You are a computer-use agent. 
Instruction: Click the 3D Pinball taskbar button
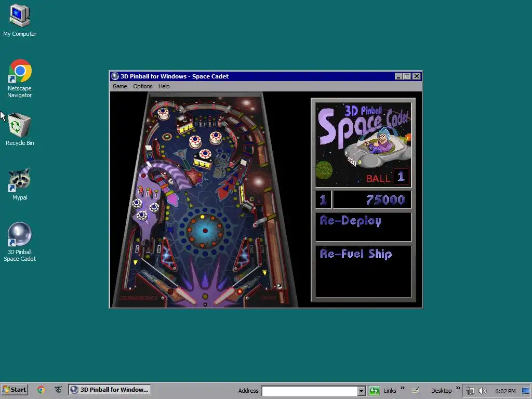[110, 390]
